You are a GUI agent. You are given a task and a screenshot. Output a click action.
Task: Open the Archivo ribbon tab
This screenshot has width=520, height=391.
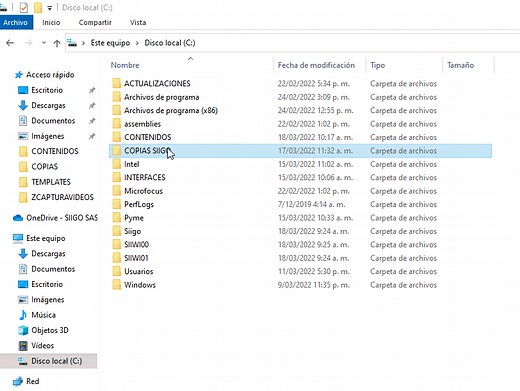coord(16,22)
